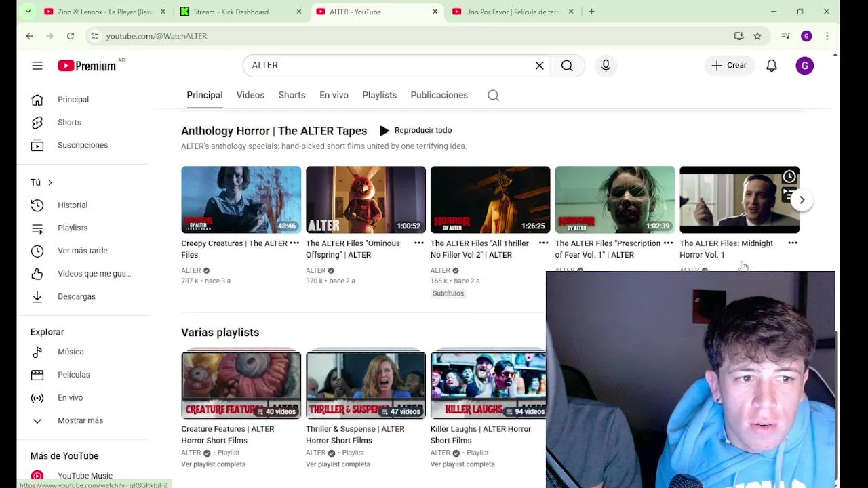Open Ominous Offspring bunny thumbnail

[x=366, y=200]
